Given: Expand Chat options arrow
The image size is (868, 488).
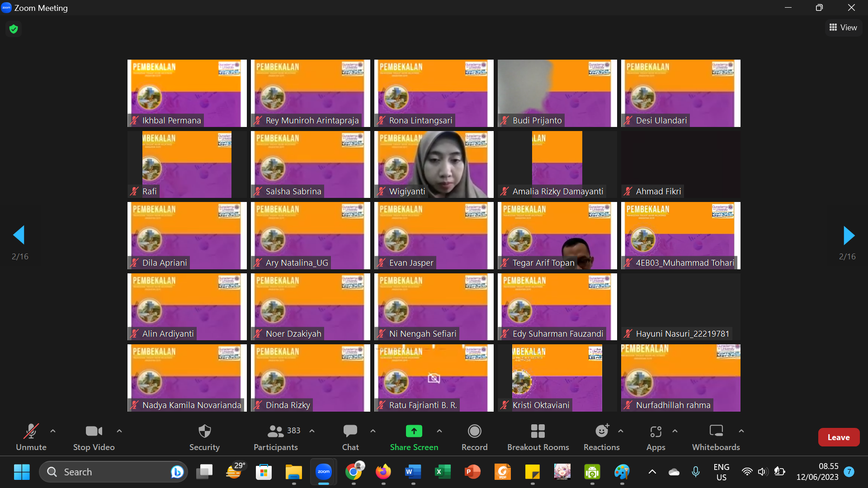Looking at the screenshot, I should (x=373, y=431).
